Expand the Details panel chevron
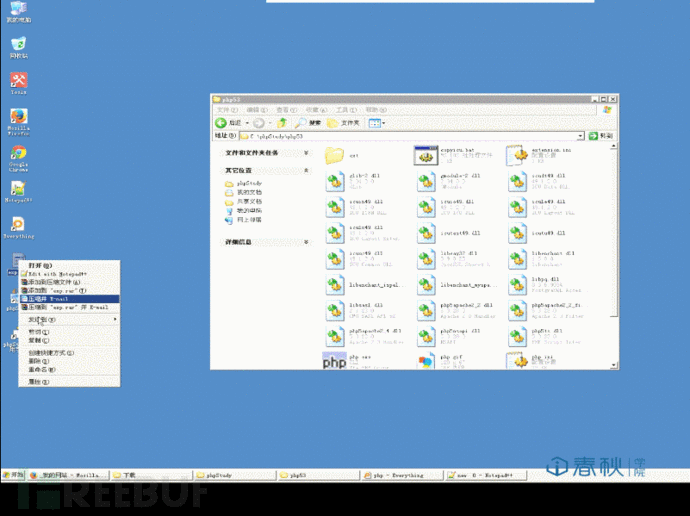 pos(306,242)
